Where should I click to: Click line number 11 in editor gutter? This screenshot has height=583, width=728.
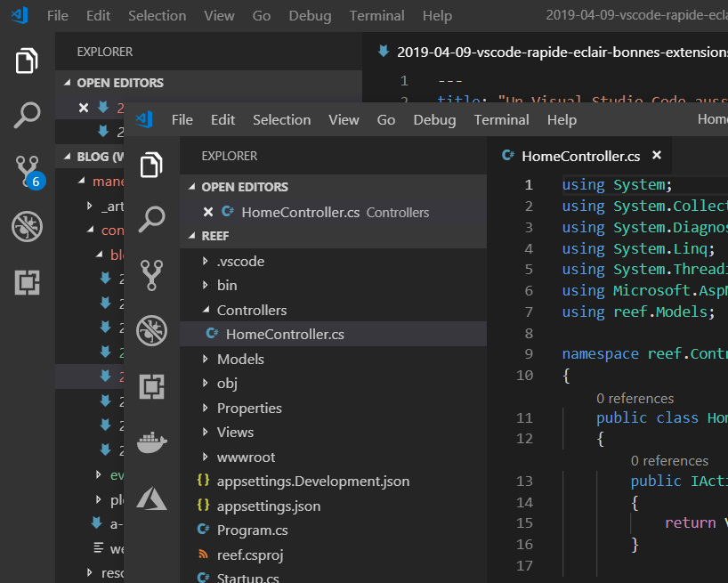tap(525, 417)
